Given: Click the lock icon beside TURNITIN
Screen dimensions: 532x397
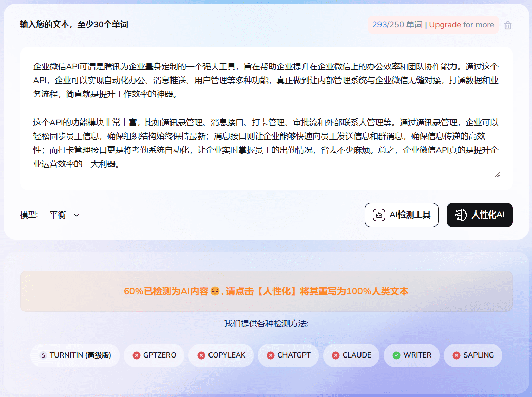Looking at the screenshot, I should coord(43,355).
